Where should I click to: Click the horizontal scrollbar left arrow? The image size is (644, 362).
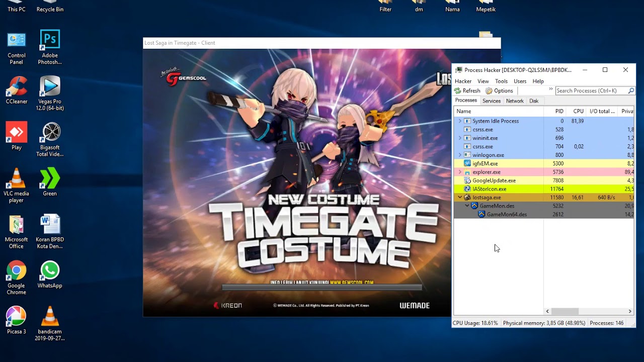coord(547,311)
